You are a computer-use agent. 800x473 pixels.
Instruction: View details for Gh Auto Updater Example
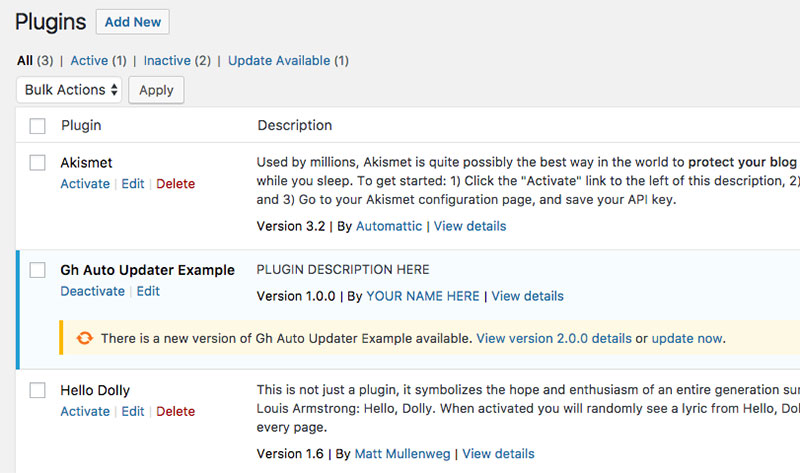pyautogui.click(x=528, y=296)
